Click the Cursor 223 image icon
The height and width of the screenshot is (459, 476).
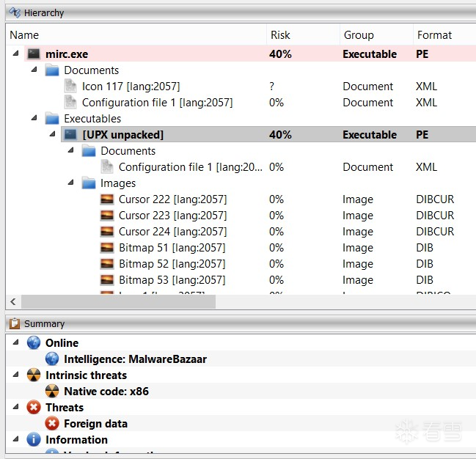[107, 216]
